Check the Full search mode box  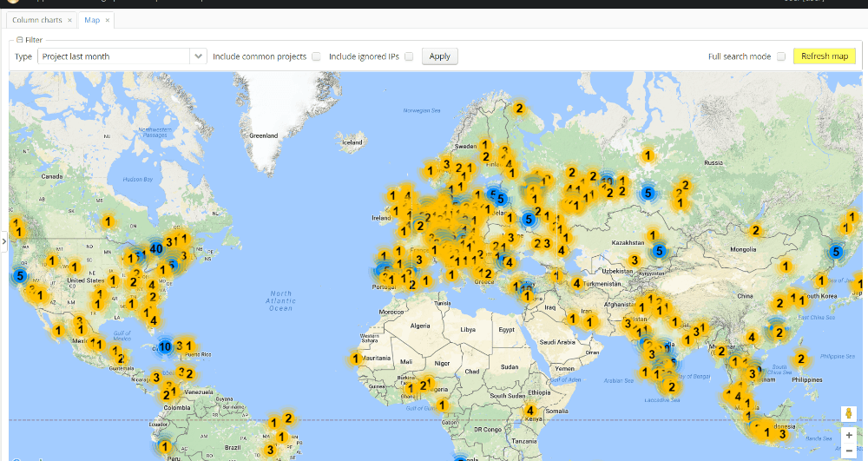point(781,56)
